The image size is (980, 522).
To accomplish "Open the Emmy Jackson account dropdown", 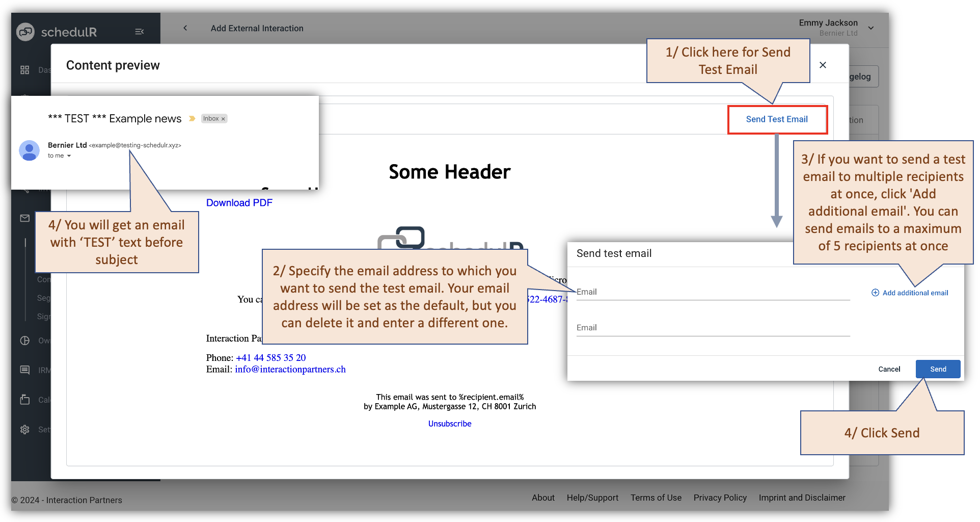I will click(870, 28).
